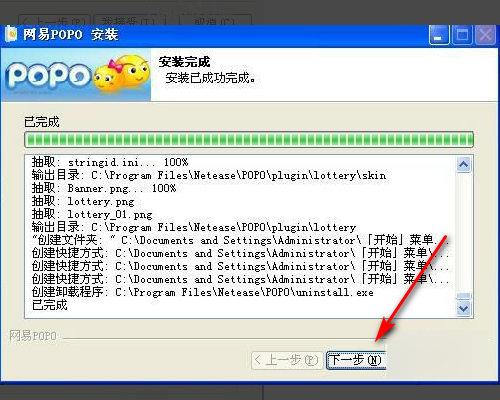Click the 网易POPO 安装 title bar text
This screenshot has height=400, width=500.
71,34
